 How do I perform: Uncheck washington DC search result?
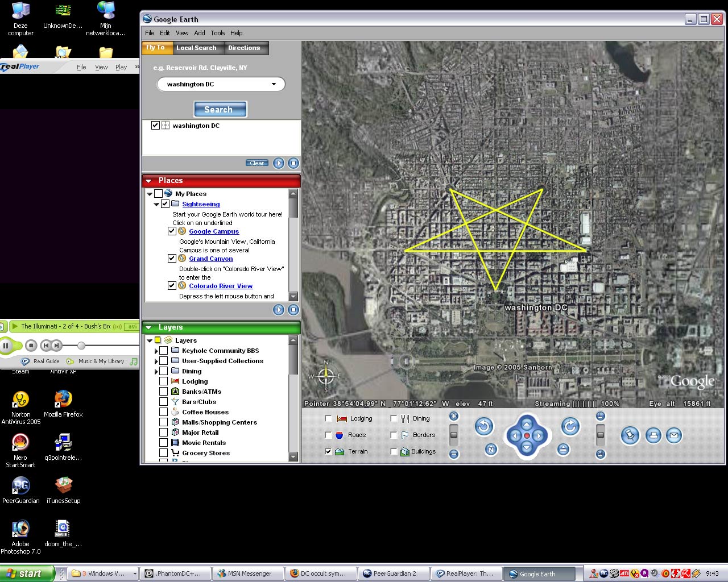point(155,126)
